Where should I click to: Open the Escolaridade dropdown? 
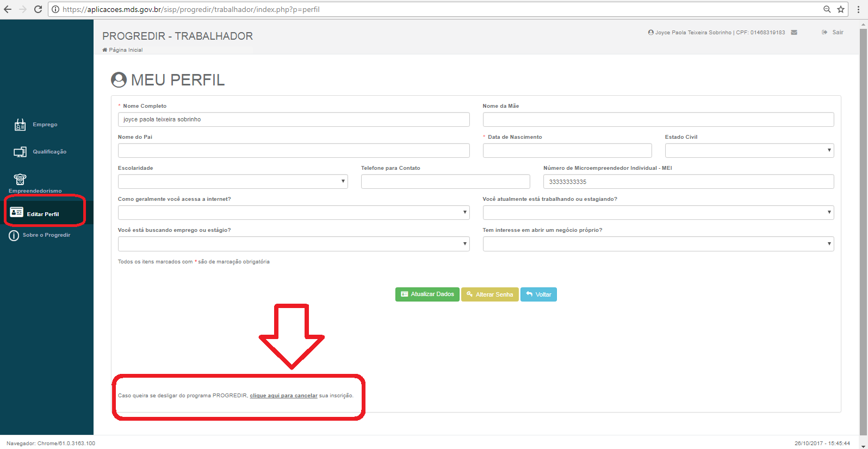coord(233,182)
